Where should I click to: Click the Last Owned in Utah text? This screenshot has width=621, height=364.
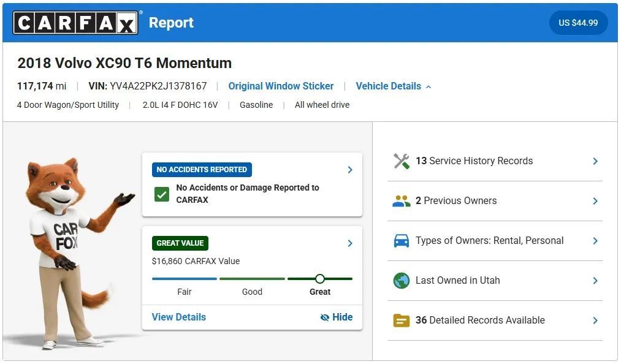(457, 281)
